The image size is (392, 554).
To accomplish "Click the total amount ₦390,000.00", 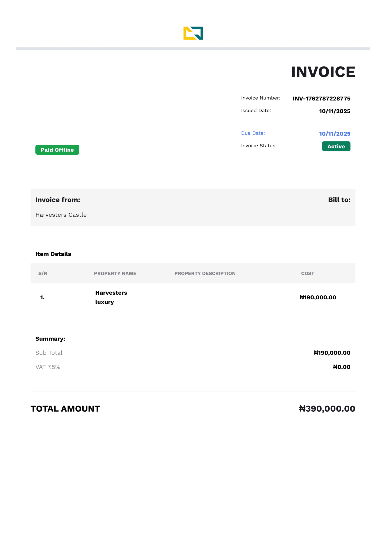I will click(x=327, y=409).
